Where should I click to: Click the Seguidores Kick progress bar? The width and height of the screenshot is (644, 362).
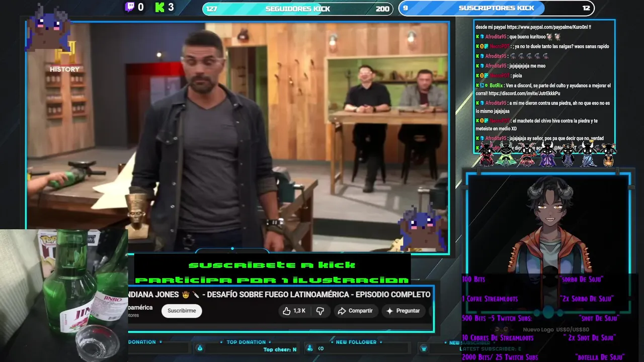point(297,9)
